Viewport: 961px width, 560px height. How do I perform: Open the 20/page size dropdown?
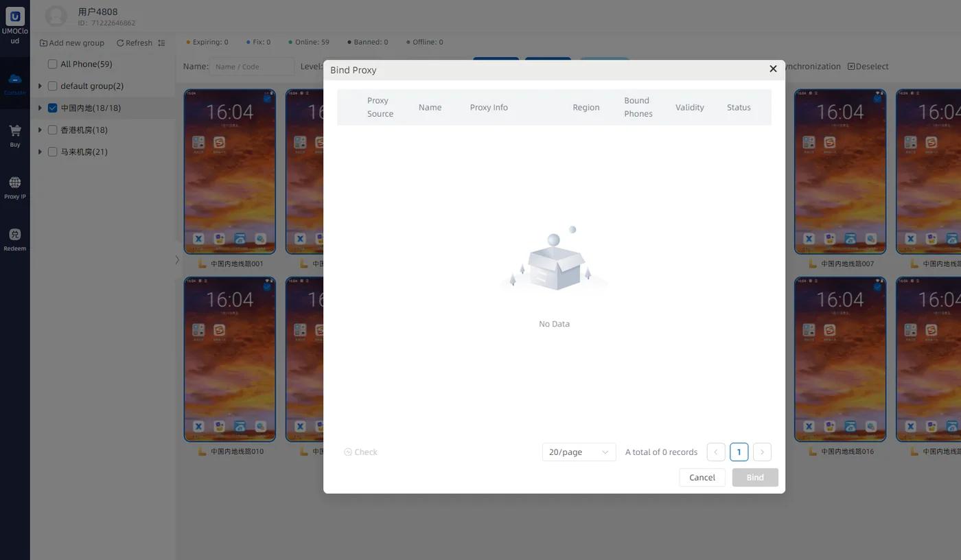pyautogui.click(x=579, y=452)
